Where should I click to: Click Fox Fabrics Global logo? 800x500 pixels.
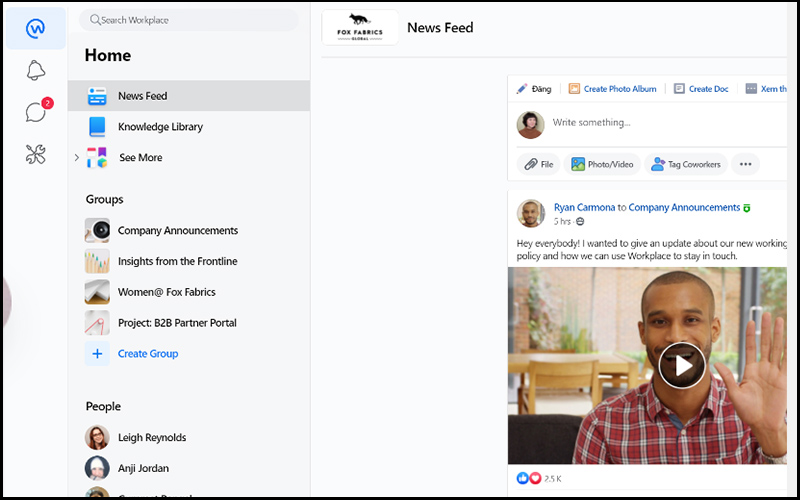point(360,28)
